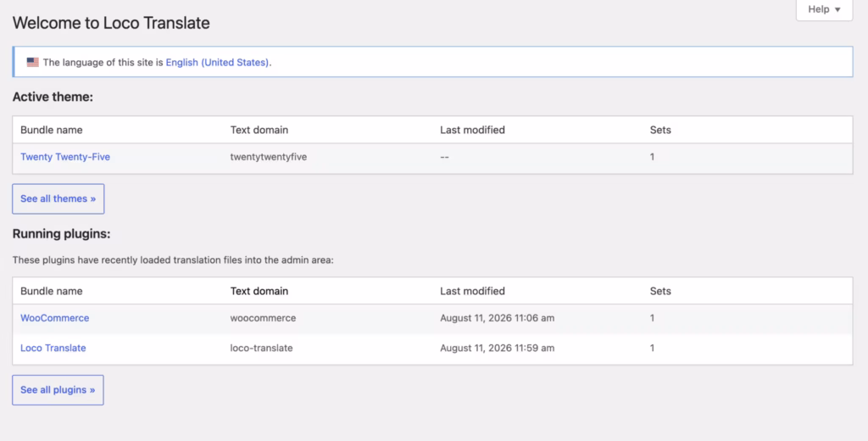The image size is (868, 441).
Task: Click the Last modified dashes in theme row
Action: click(444, 158)
